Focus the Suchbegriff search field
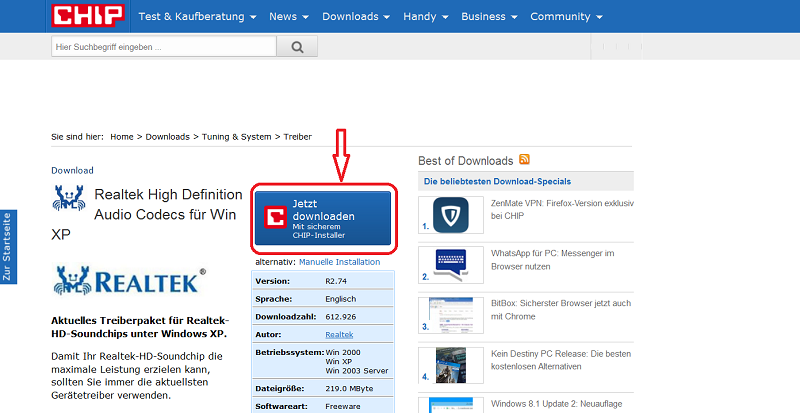 164,46
